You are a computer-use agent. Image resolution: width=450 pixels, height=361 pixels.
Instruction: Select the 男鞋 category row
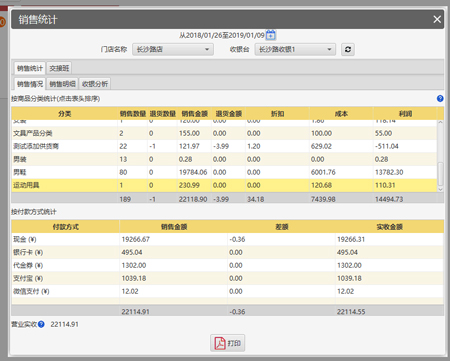224,172
